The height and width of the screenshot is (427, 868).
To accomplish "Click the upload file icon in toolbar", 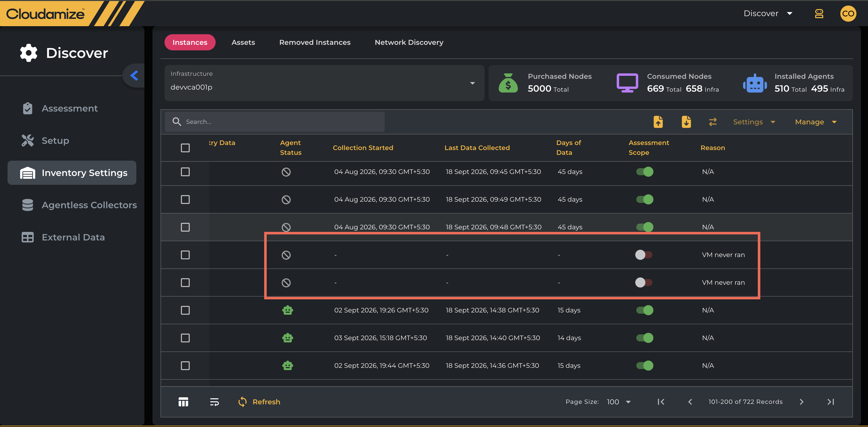I will pos(658,122).
